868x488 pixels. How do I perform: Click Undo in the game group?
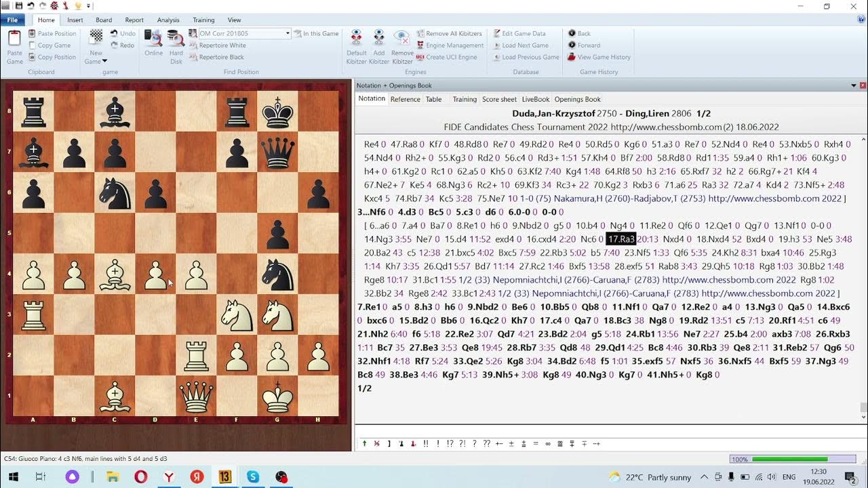123,33
